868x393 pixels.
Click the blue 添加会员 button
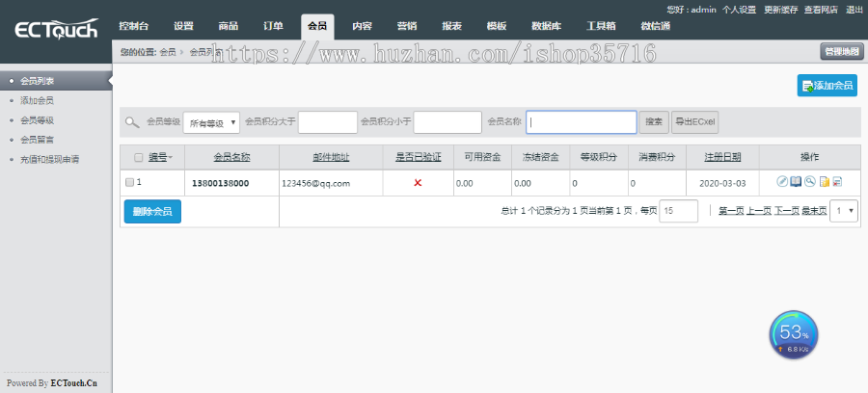[x=827, y=85]
